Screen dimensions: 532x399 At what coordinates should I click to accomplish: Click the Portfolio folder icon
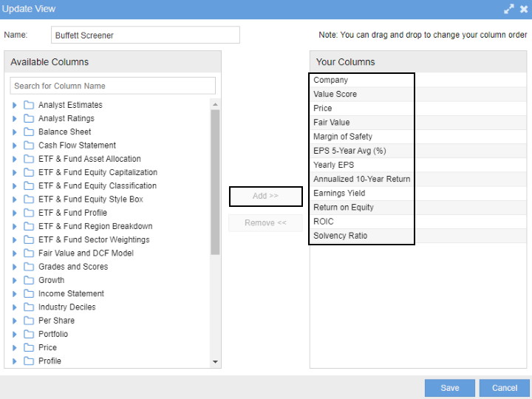(x=29, y=334)
